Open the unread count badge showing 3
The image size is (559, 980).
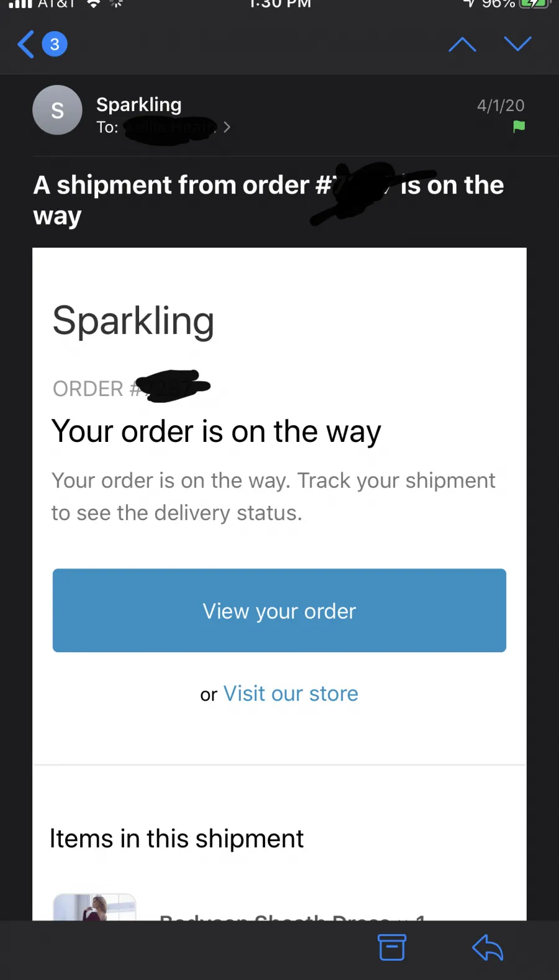click(x=55, y=44)
